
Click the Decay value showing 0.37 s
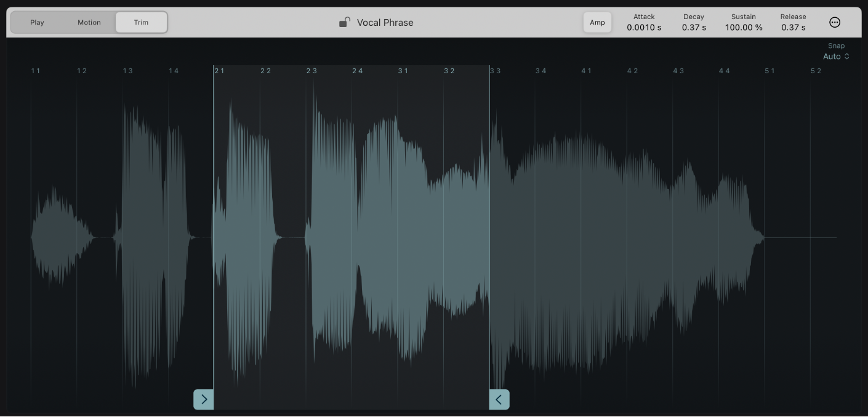click(693, 27)
